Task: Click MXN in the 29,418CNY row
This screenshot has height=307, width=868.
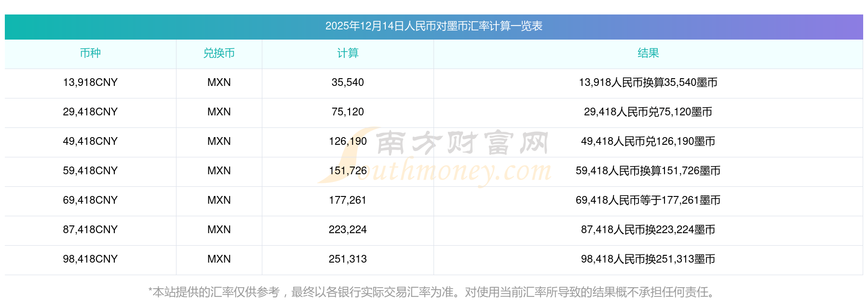Action: coord(219,112)
